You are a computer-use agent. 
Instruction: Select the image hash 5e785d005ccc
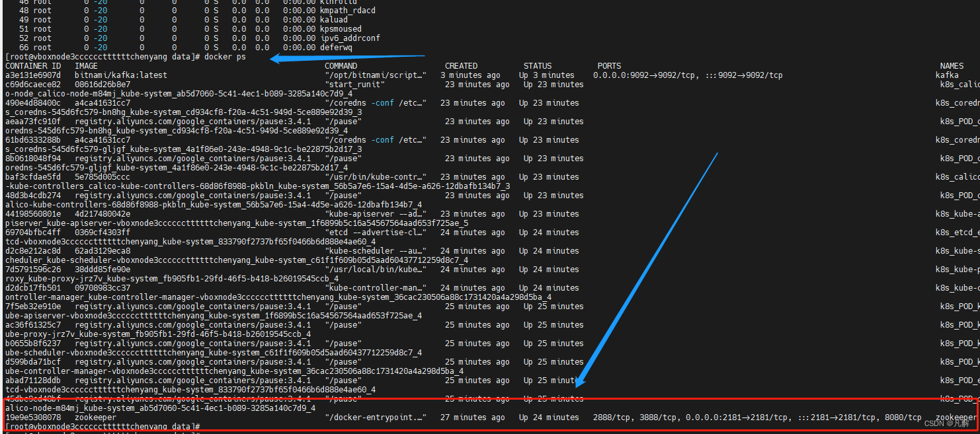click(x=102, y=177)
